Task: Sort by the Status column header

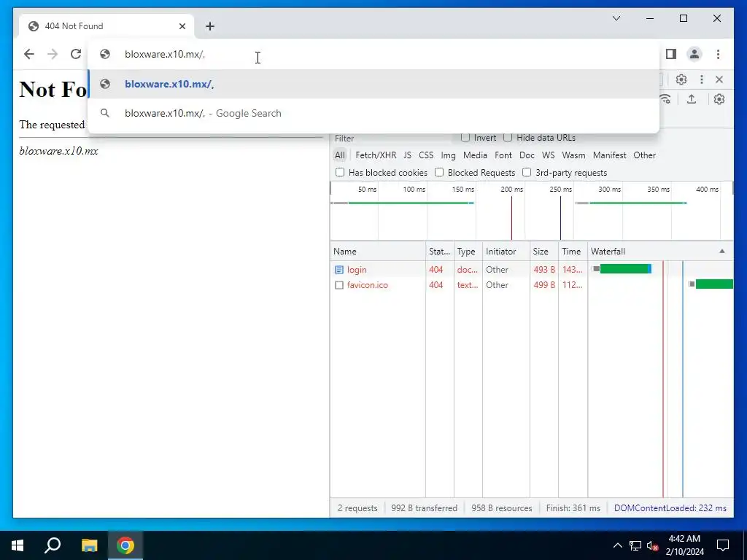Action: pyautogui.click(x=440, y=252)
